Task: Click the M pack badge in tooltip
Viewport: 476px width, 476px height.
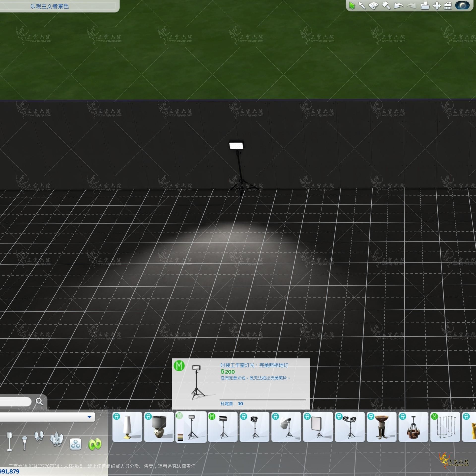Action: click(x=179, y=365)
